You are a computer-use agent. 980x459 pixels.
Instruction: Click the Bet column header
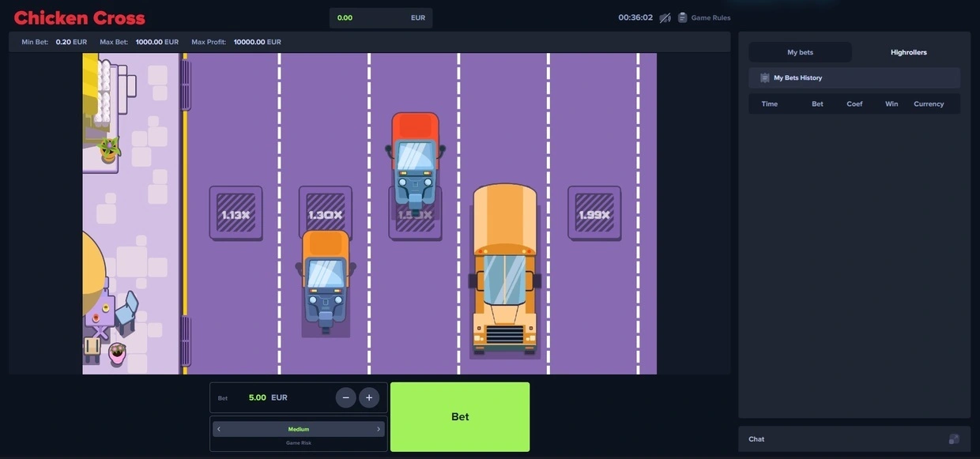[817, 103]
